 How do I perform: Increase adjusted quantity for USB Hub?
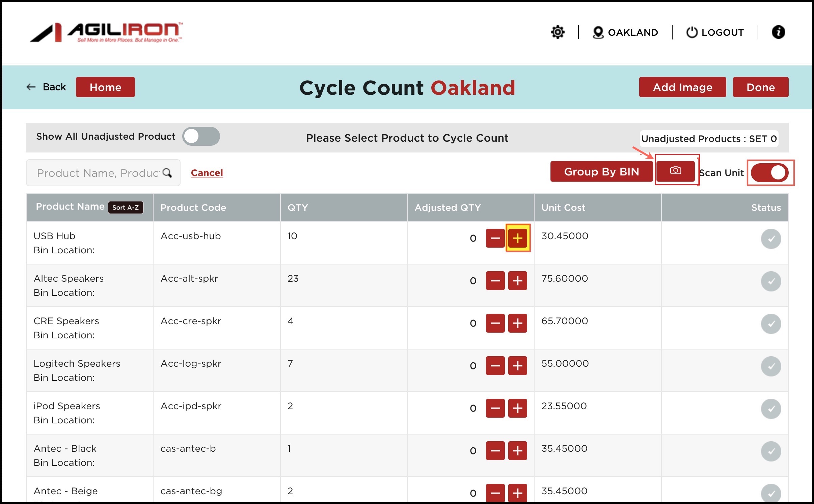click(517, 238)
